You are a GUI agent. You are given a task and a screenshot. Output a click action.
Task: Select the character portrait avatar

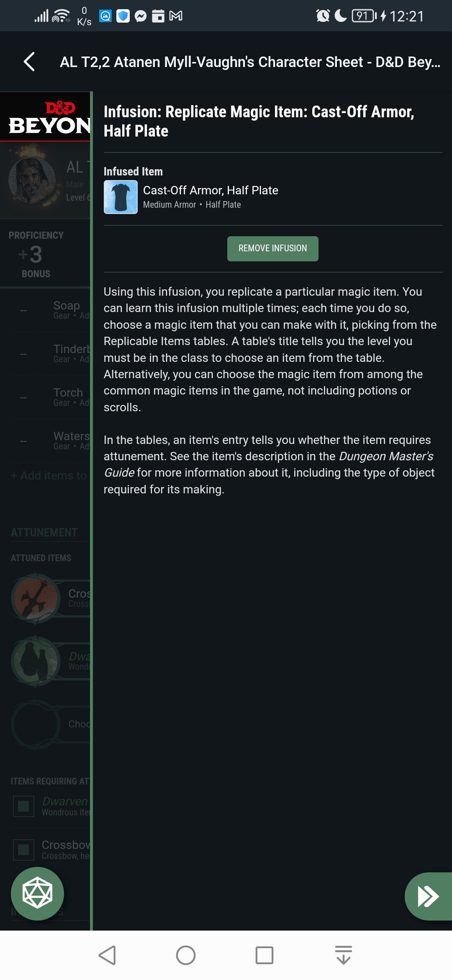pos(33,181)
